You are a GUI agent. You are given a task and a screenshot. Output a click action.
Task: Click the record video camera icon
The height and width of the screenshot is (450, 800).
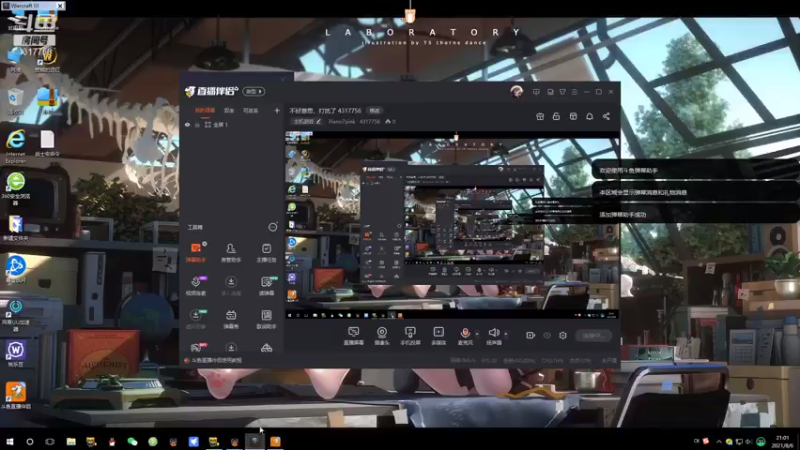531,335
